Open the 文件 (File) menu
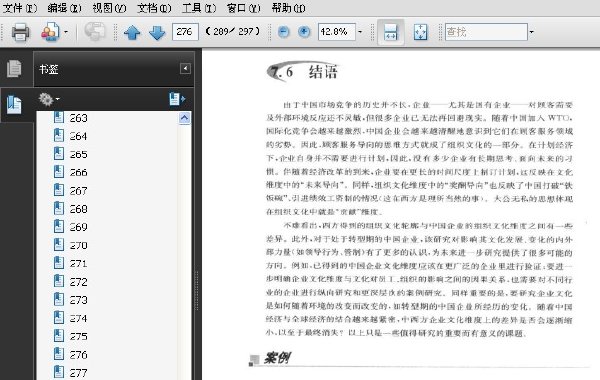The width and height of the screenshot is (600, 380). 20,8
